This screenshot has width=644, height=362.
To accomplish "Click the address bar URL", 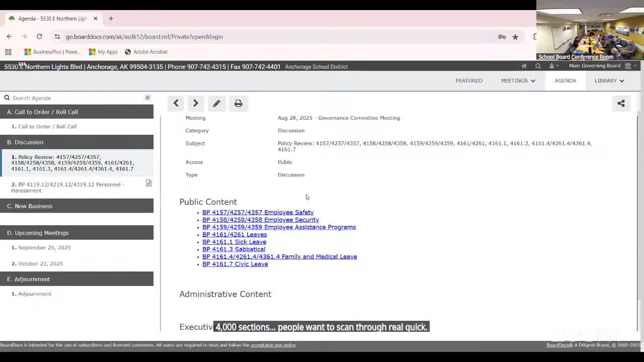I will (144, 37).
